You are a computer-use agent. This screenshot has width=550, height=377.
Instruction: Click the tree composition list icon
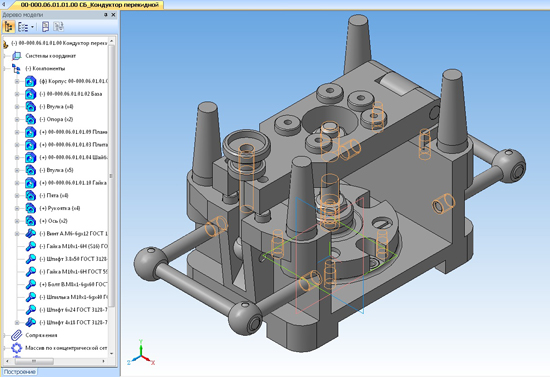[23, 27]
